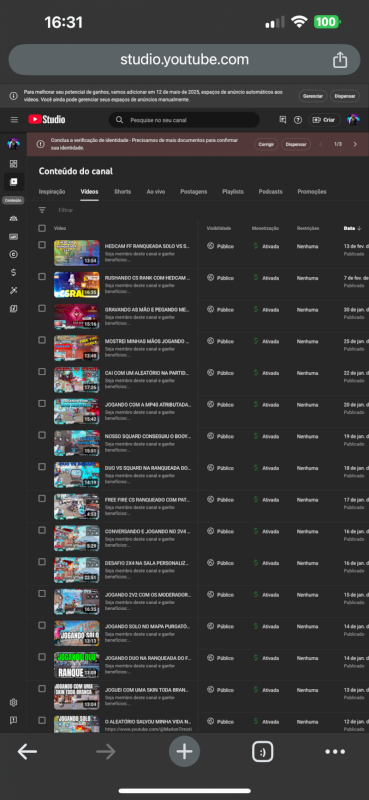The image size is (369, 800).
Task: Click the YouTube Studio logo
Action: pos(47,120)
